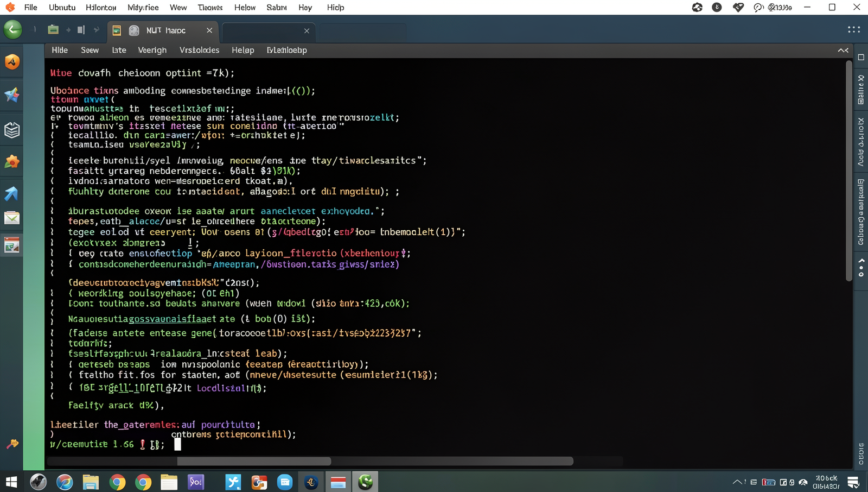The width and height of the screenshot is (868, 492).
Task: Click the diamond-shaped icon in title bar
Action: tap(738, 7)
